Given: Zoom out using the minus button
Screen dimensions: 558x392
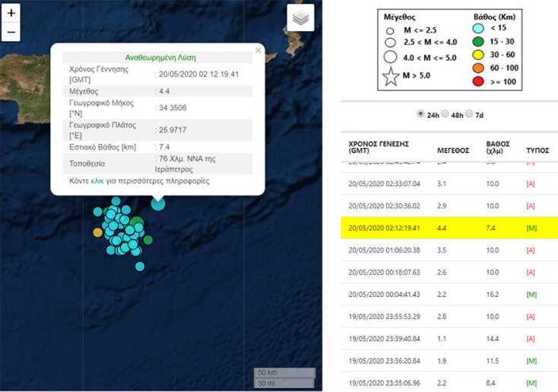Looking at the screenshot, I should pos(11,32).
